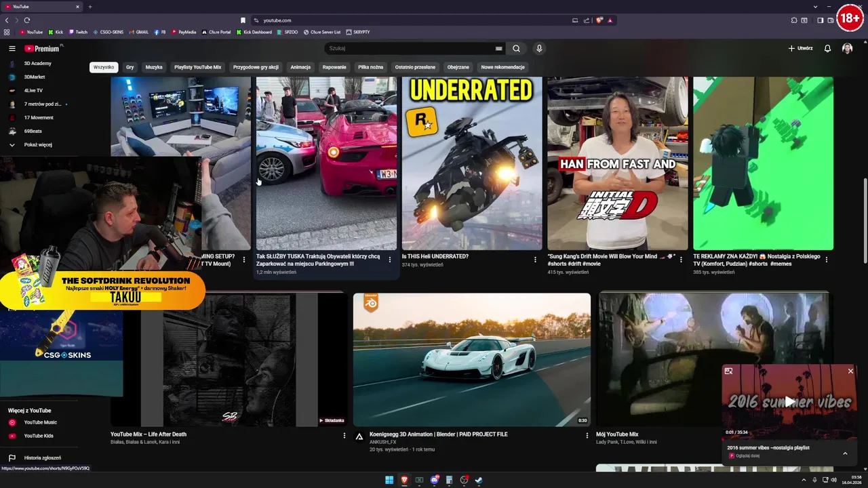Image resolution: width=868 pixels, height=488 pixels.
Task: Select the Gry filter chip
Action: click(130, 67)
